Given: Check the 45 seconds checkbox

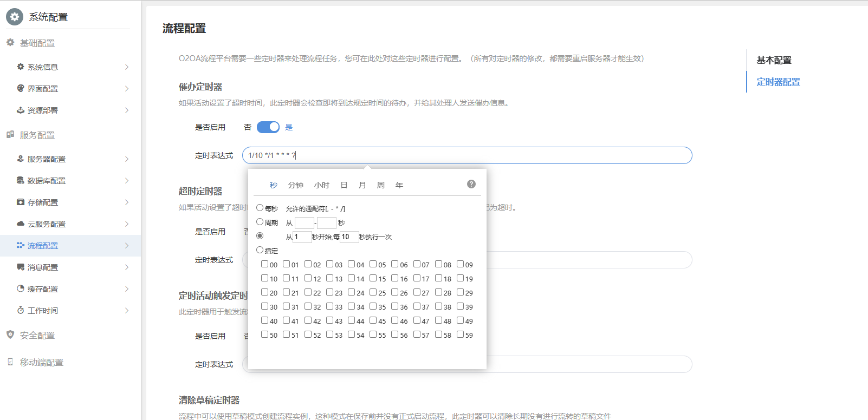Looking at the screenshot, I should 373,320.
